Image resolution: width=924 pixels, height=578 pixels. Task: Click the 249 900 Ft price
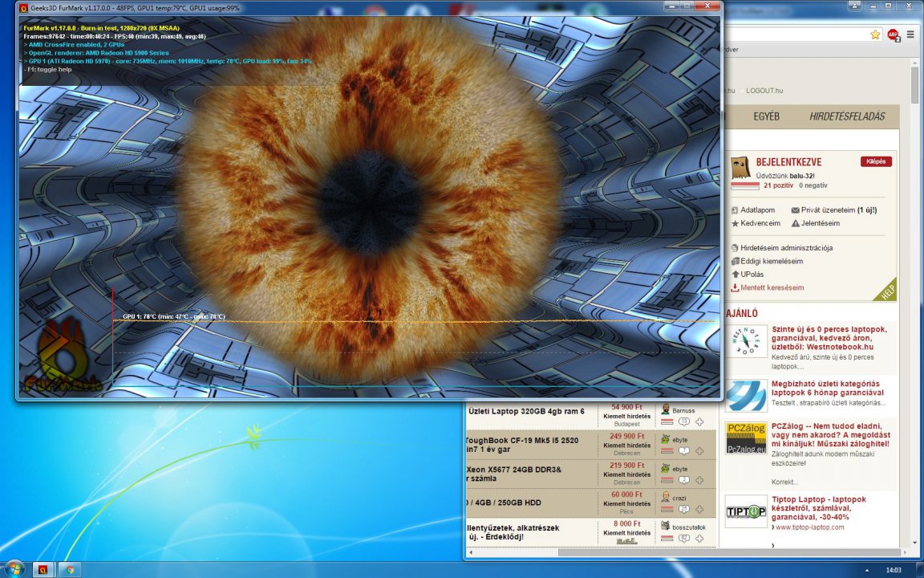627,437
